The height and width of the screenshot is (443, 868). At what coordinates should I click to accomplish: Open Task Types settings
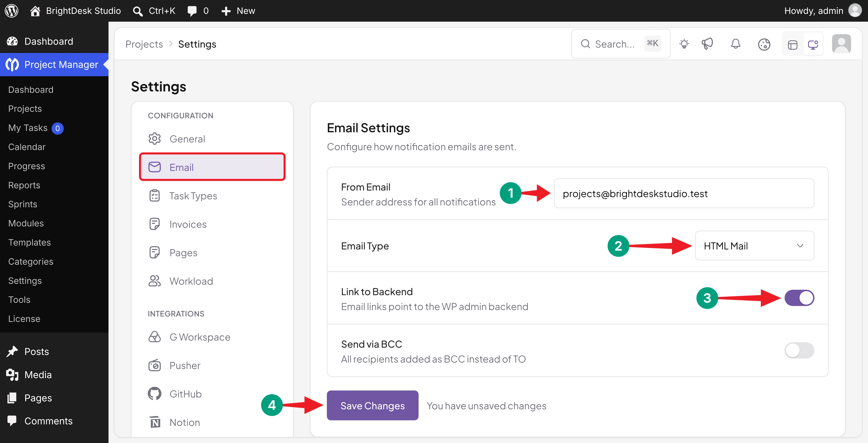[x=212, y=196]
